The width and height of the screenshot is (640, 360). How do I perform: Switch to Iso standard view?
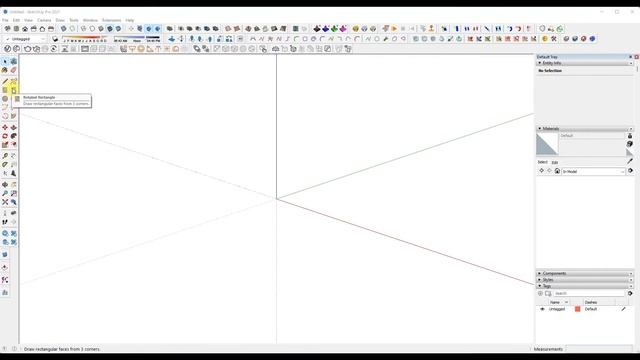[7, 29]
